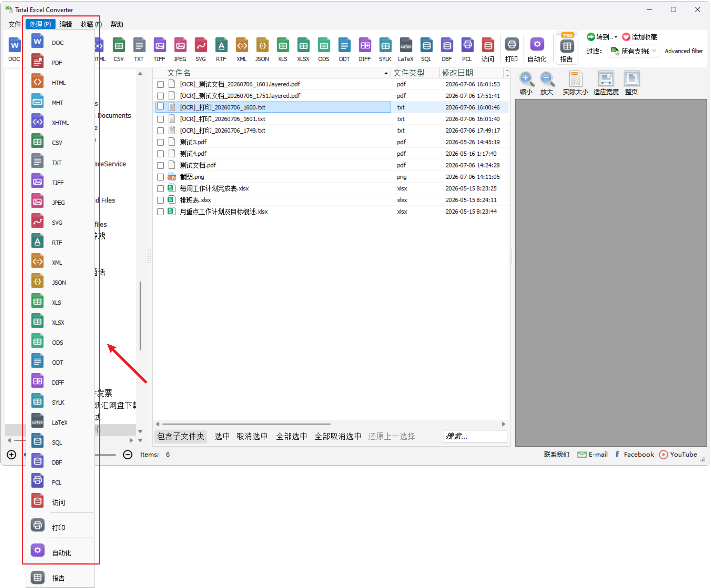Viewport: 711px width, 588px height.
Task: Click 全部取消选中 button
Action: 338,436
